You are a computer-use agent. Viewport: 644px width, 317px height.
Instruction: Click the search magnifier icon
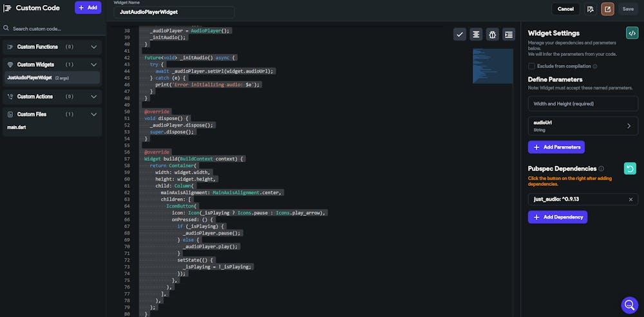point(6,28)
